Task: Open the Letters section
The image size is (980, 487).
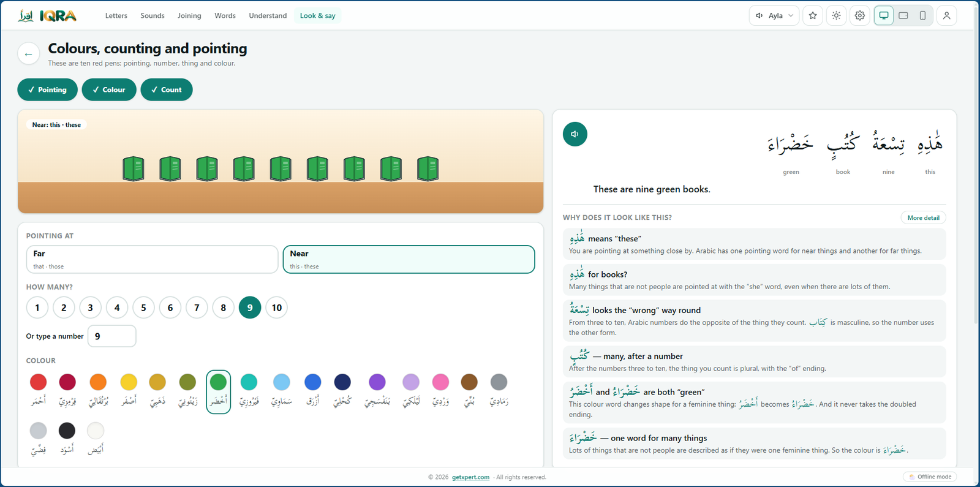Action: tap(116, 16)
